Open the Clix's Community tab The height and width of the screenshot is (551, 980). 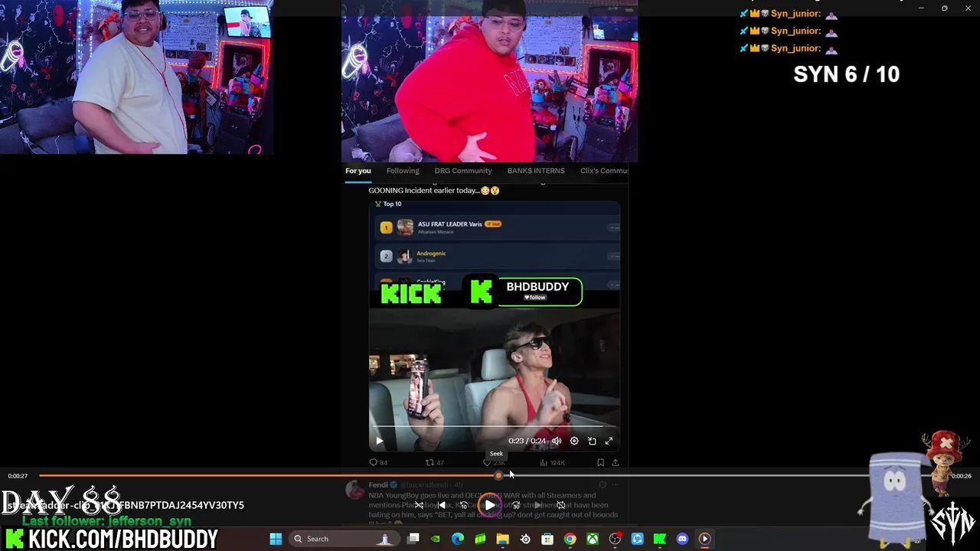tap(604, 171)
